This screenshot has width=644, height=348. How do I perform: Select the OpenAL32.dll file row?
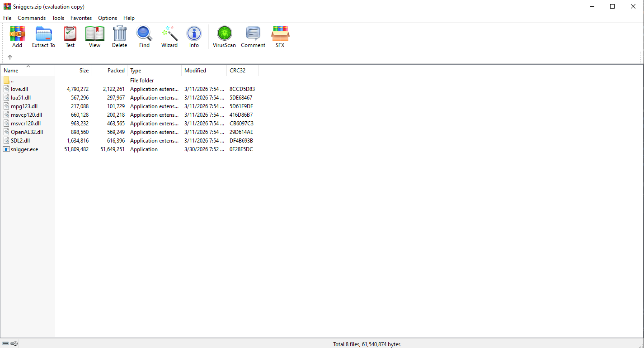(130, 132)
